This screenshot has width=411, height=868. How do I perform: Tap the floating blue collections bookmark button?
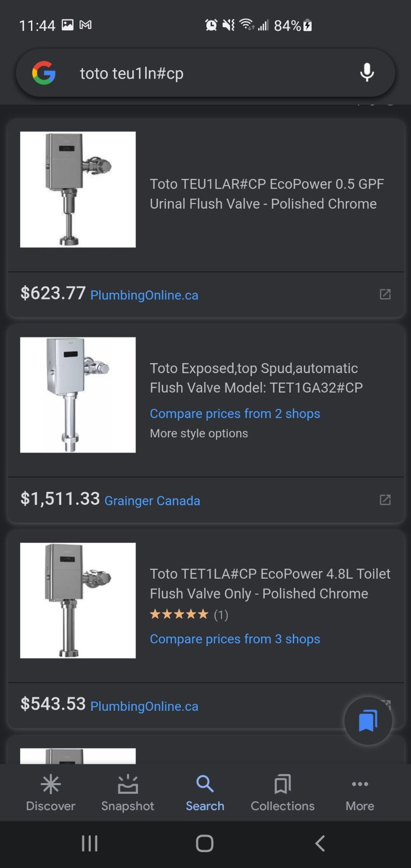(368, 721)
